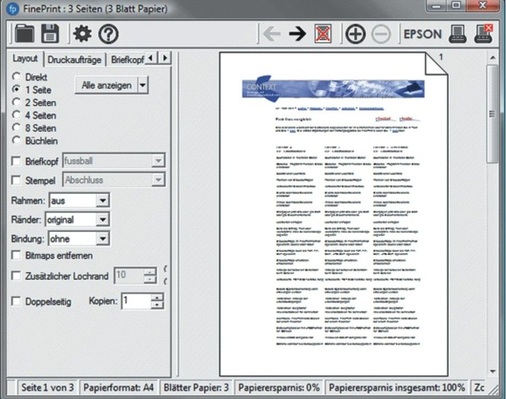Print the job using the printer icon

[457, 34]
